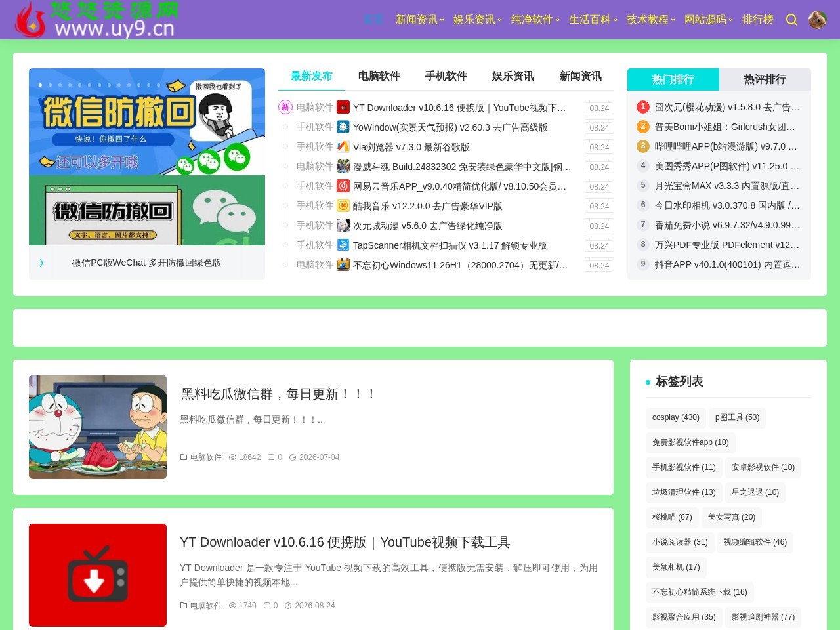Open rank 1 囧次元(樱花动漫) link

[x=727, y=107]
